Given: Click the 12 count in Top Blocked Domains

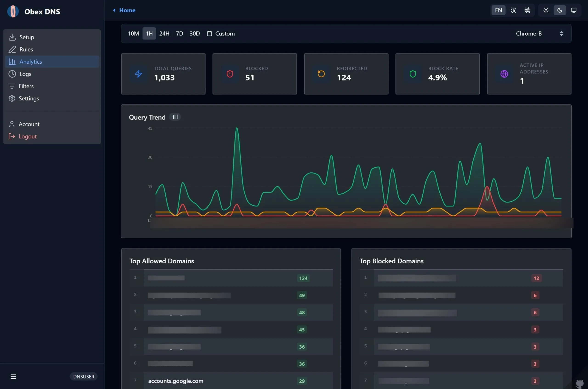Looking at the screenshot, I should pos(536,278).
